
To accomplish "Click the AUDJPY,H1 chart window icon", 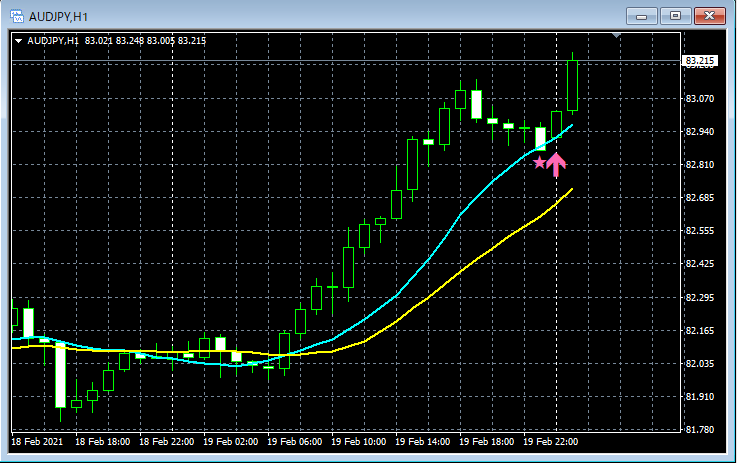I will [x=17, y=16].
